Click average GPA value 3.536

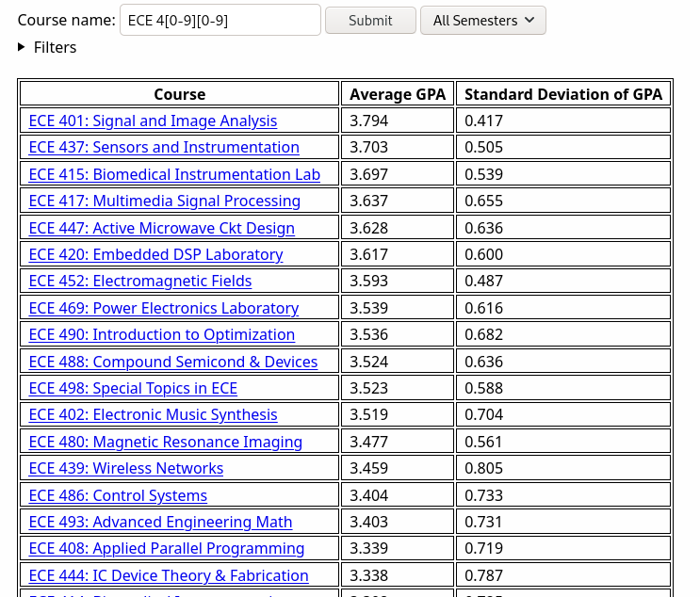click(x=368, y=334)
